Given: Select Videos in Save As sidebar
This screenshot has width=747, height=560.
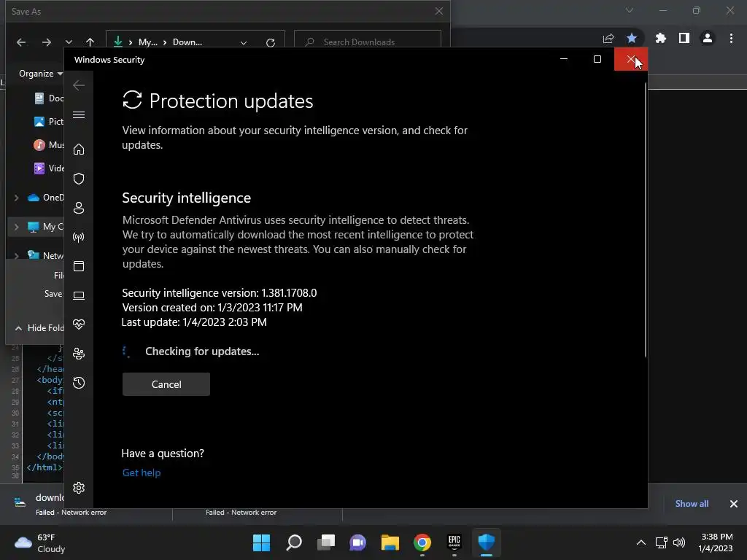Looking at the screenshot, I should [x=49, y=168].
